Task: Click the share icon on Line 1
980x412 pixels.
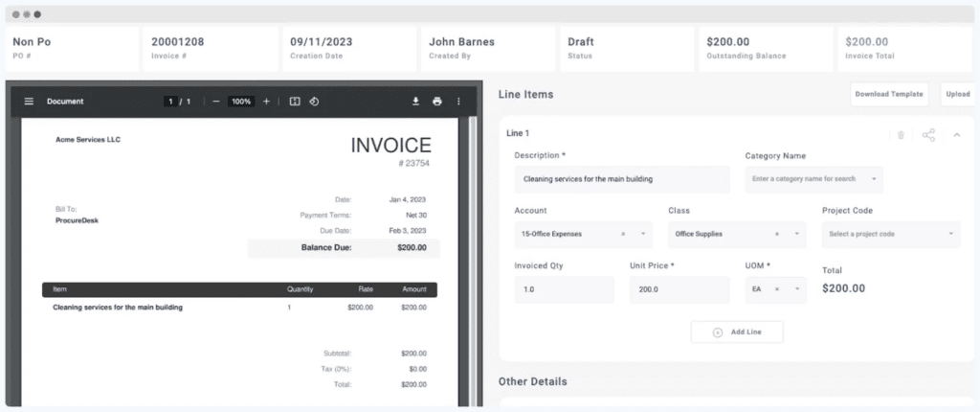Action: [928, 135]
